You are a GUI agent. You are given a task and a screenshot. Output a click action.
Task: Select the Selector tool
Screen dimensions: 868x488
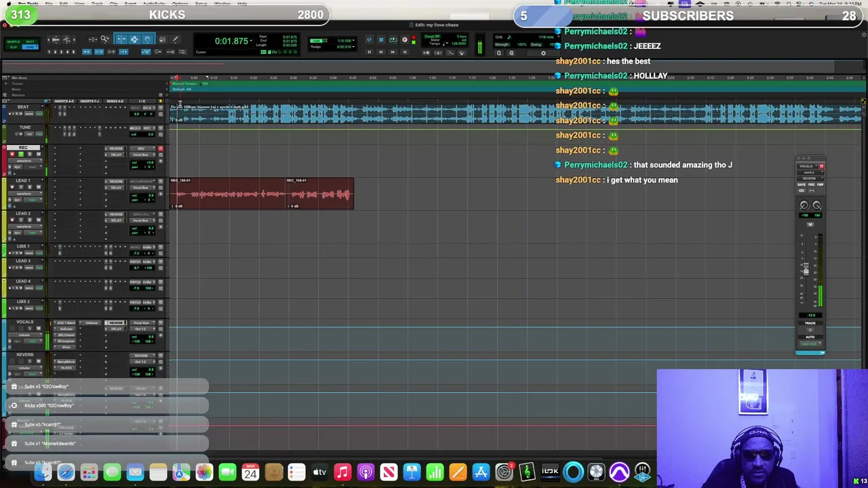pos(134,39)
